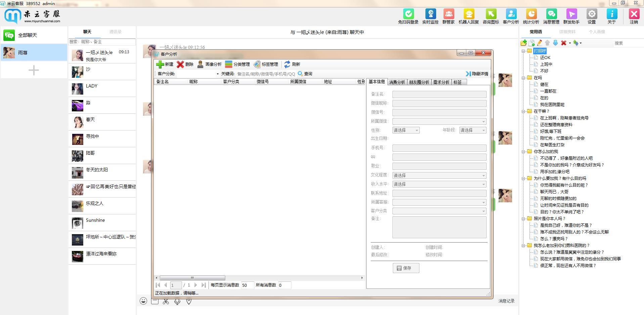The height and width of the screenshot is (315, 644).
Task: Toggle 隐藏详情 to hide details panel
Action: [477, 74]
